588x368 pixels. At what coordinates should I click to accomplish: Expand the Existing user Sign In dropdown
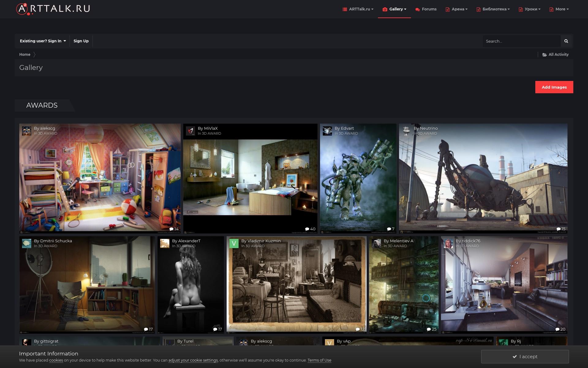pos(43,41)
